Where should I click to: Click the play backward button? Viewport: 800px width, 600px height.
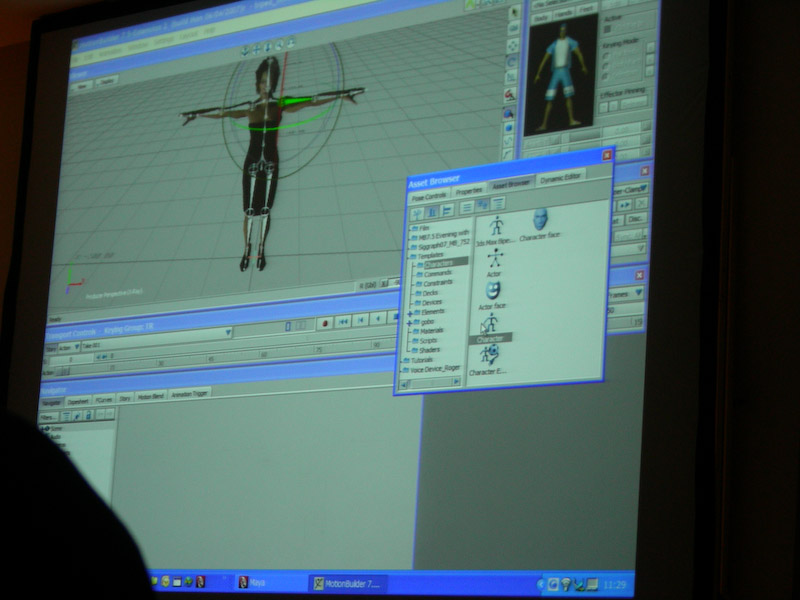coord(378,318)
